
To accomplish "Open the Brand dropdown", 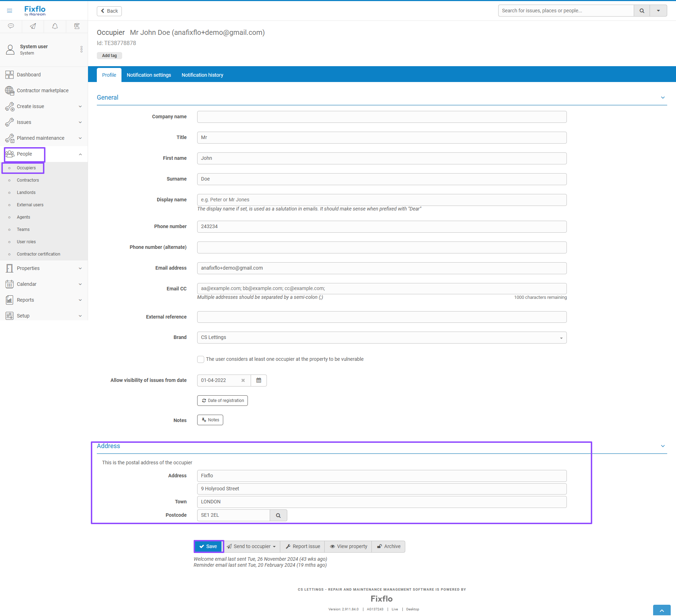I will point(382,338).
